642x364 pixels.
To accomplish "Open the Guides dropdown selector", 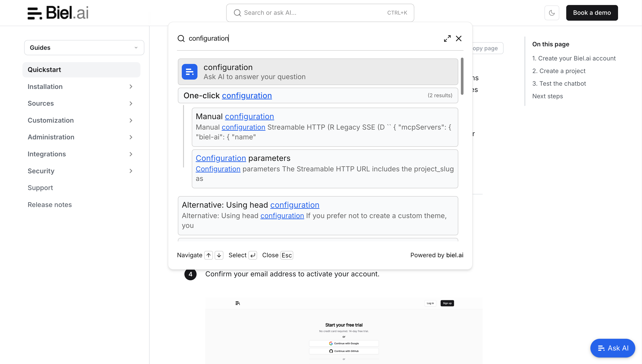I will [84, 47].
